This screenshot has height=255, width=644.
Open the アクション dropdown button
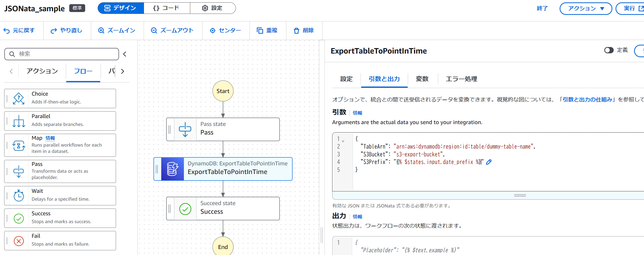[586, 9]
